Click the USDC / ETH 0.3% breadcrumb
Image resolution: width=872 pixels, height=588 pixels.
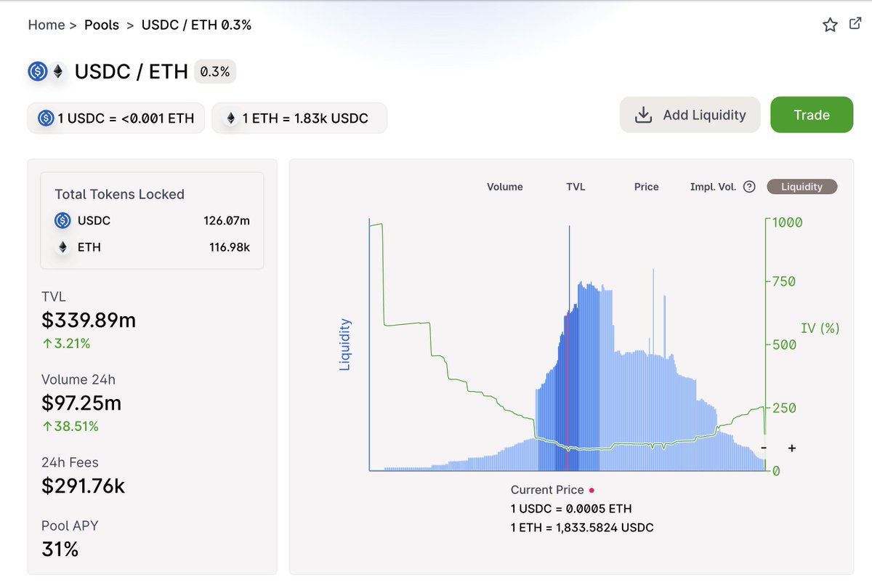point(196,25)
